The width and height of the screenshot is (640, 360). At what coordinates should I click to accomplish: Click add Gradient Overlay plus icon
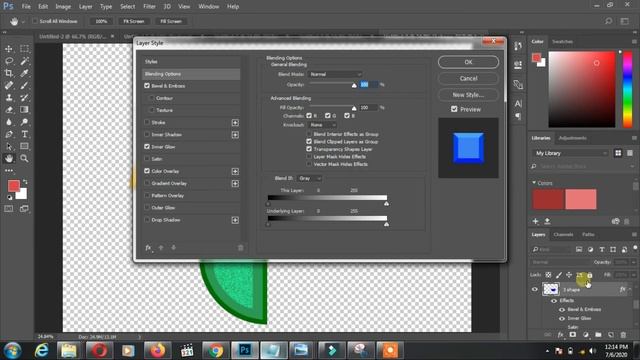click(235, 183)
